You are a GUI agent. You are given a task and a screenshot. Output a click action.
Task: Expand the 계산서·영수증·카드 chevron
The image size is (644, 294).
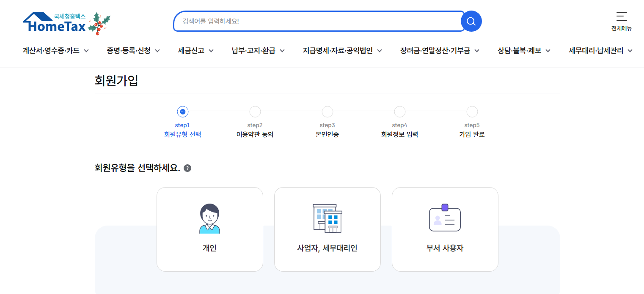click(86, 51)
